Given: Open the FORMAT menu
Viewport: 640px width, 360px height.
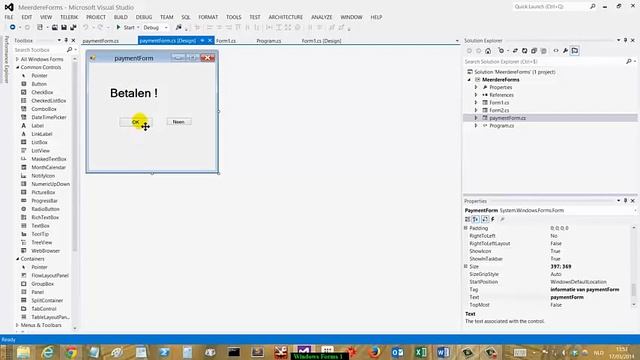Looking at the screenshot, I should (208, 17).
